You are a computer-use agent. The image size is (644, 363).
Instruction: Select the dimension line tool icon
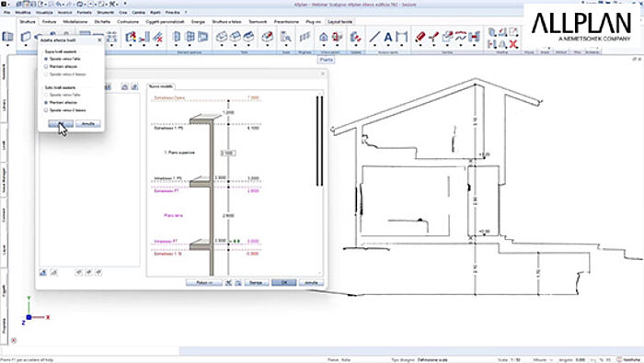click(402, 38)
